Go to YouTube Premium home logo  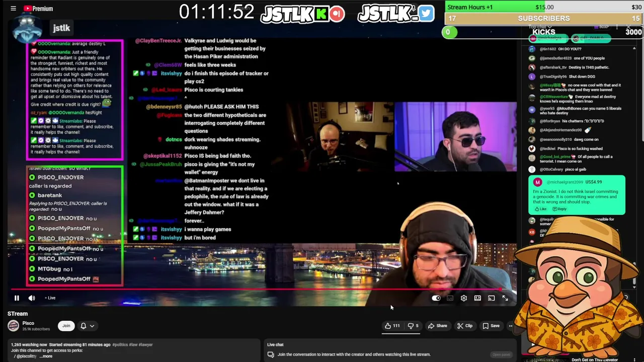point(38,9)
